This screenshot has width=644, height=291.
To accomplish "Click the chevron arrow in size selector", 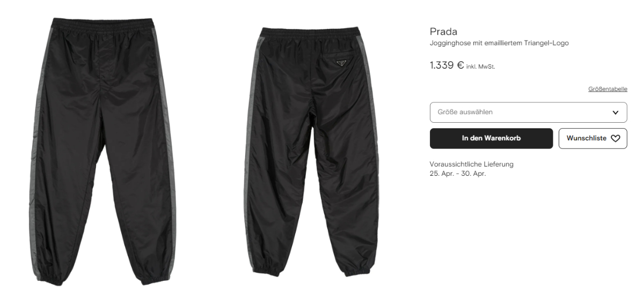I will tap(615, 113).
